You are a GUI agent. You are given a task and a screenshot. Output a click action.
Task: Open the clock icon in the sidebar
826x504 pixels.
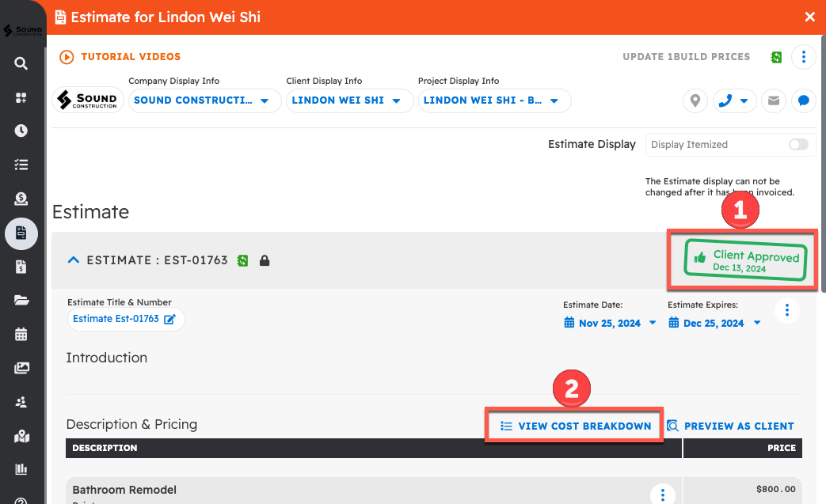pos(21,131)
